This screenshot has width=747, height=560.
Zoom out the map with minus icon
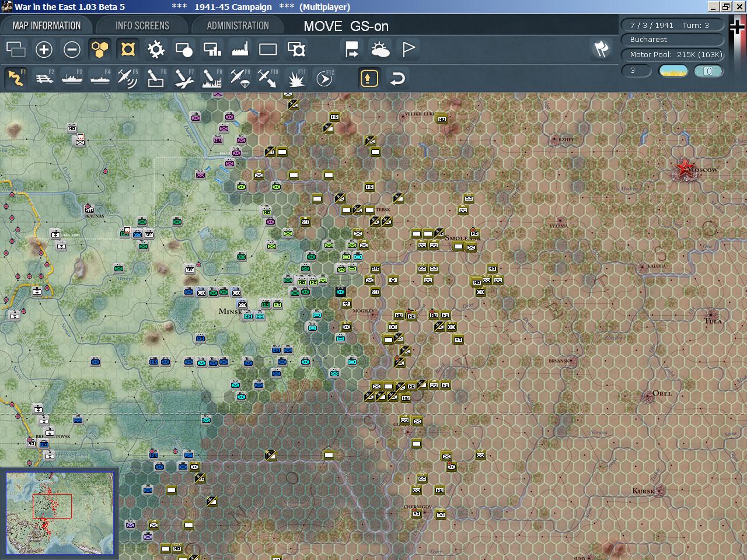coord(72,50)
